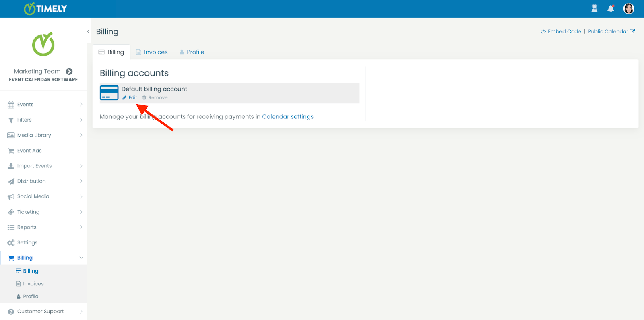Image resolution: width=644 pixels, height=320 pixels.
Task: Expand the Distribution chevron
Action: (x=81, y=181)
